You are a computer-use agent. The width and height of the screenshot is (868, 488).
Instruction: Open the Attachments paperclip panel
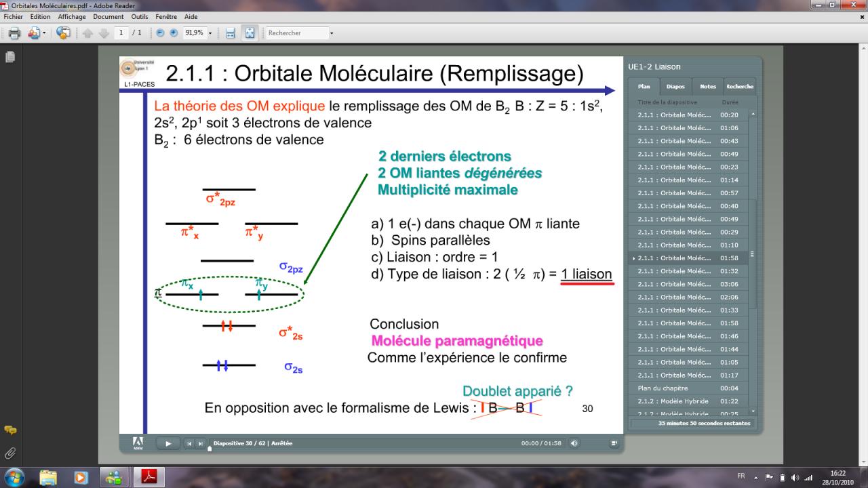click(x=10, y=452)
